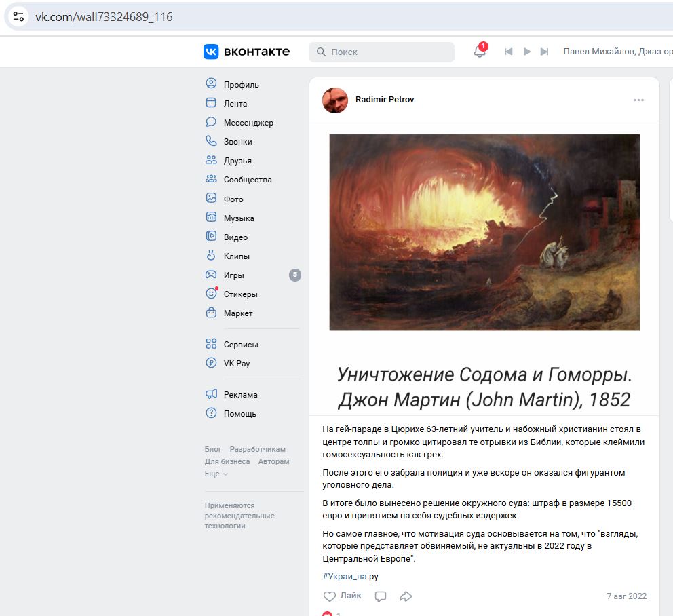
Task: Open notifications bell icon
Action: (x=480, y=52)
